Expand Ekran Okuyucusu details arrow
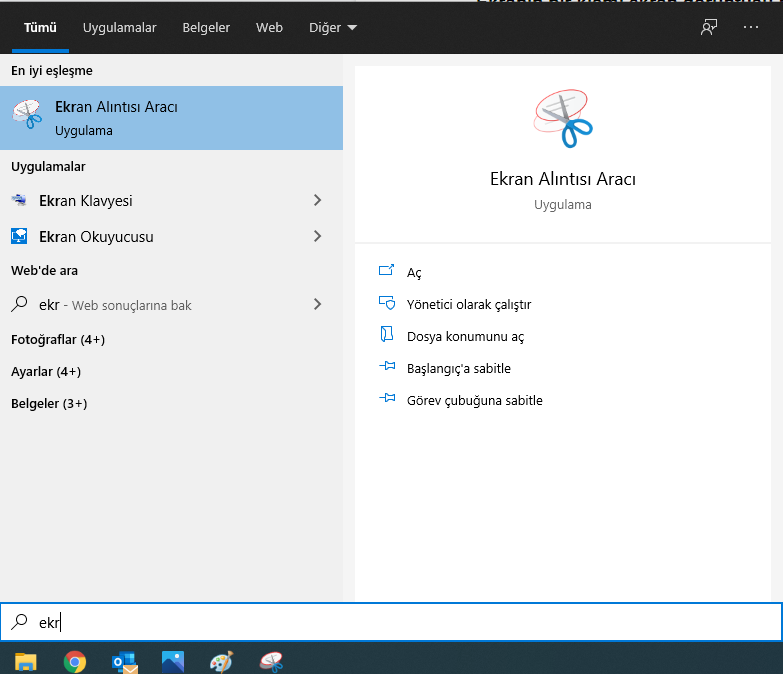The height and width of the screenshot is (674, 783). point(317,236)
